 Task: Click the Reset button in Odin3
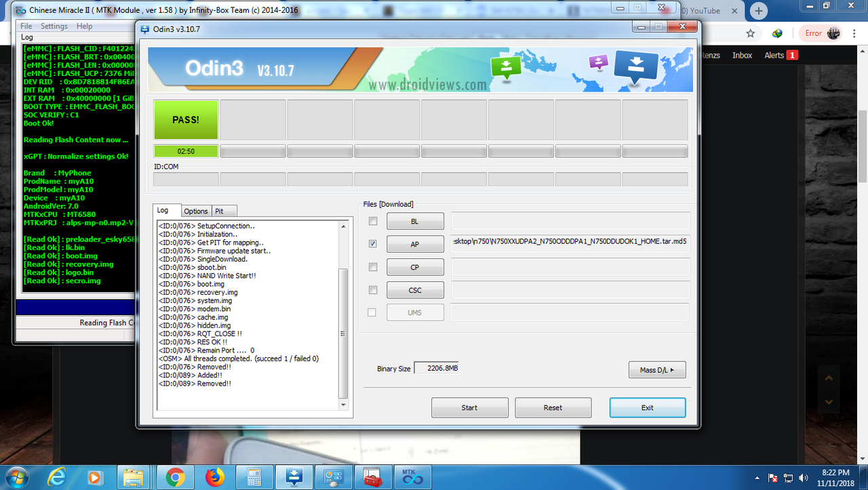pyautogui.click(x=553, y=407)
